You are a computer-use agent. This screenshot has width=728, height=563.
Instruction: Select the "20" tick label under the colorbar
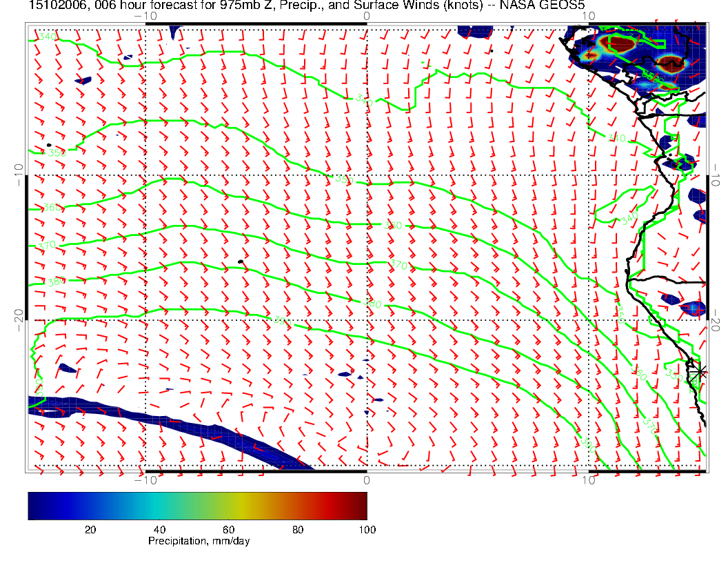point(90,529)
